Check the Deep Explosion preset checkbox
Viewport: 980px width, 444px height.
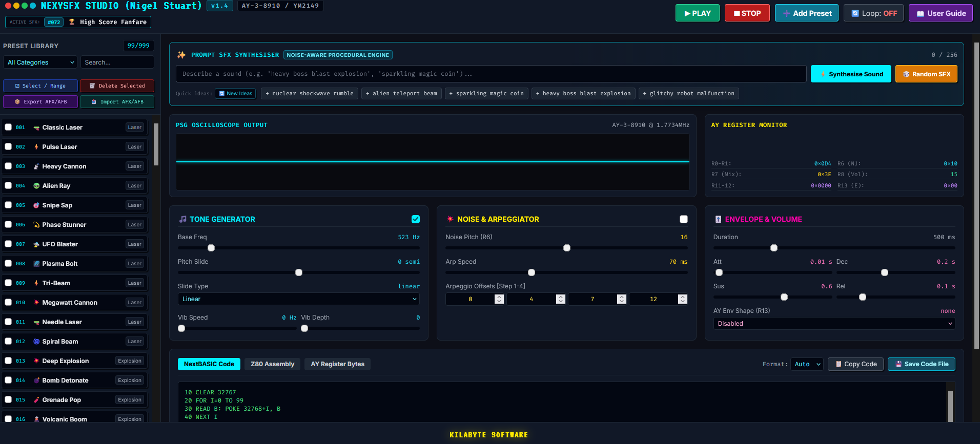(8, 361)
